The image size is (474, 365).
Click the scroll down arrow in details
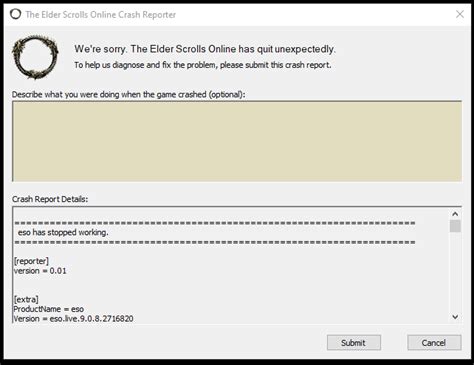click(x=455, y=317)
